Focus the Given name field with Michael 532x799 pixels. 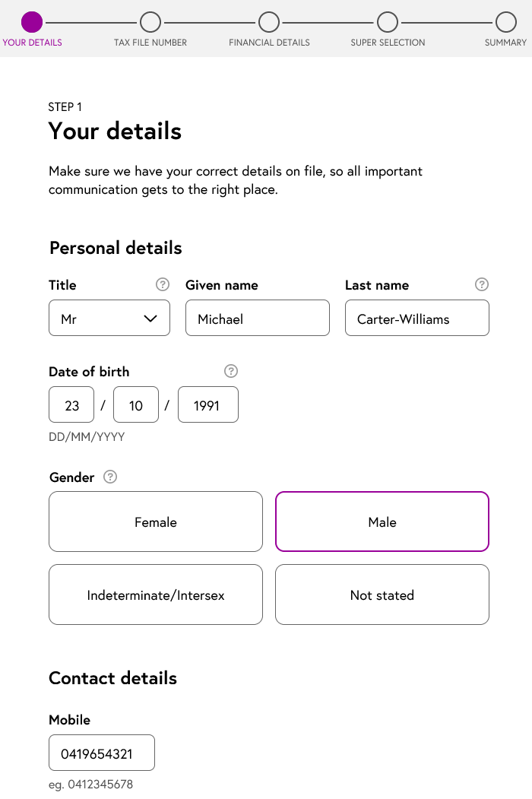(x=258, y=318)
